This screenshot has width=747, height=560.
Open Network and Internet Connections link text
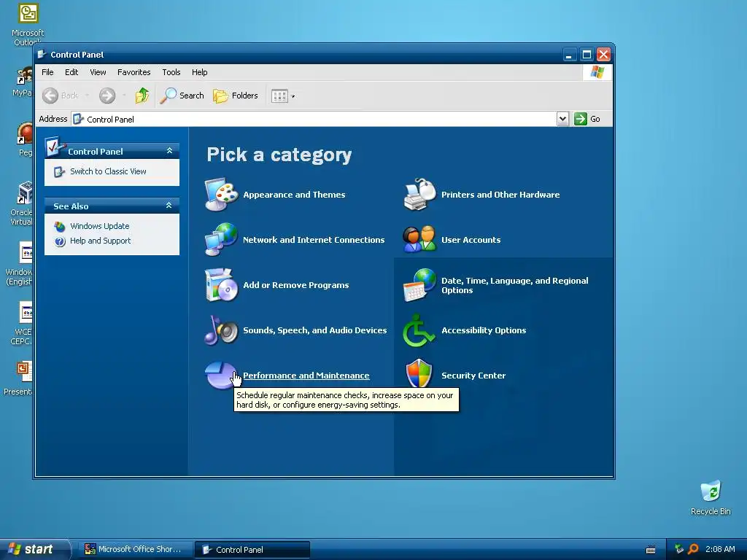click(314, 240)
